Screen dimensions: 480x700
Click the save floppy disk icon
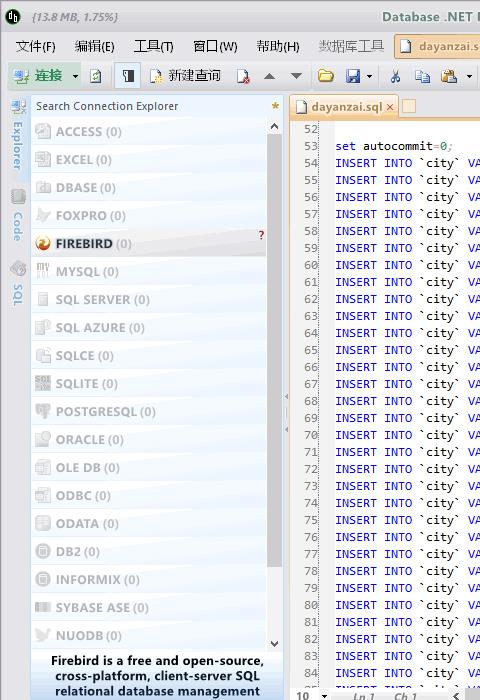pos(353,76)
